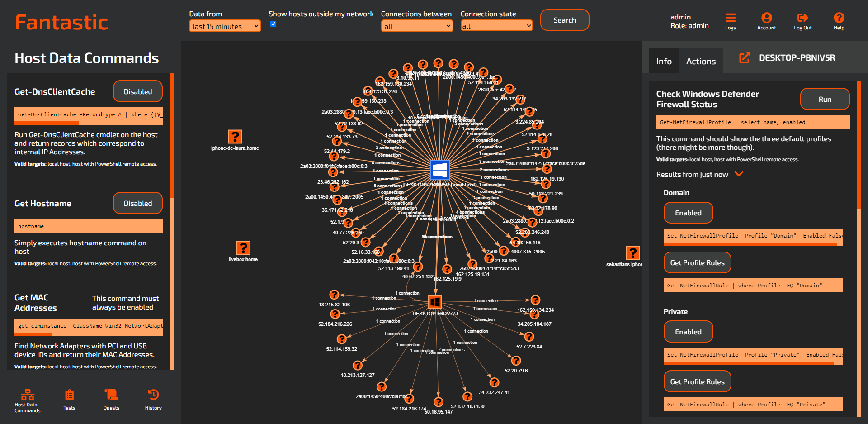Click the Log Out icon
The height and width of the screenshot is (424, 868).
pyautogui.click(x=802, y=21)
